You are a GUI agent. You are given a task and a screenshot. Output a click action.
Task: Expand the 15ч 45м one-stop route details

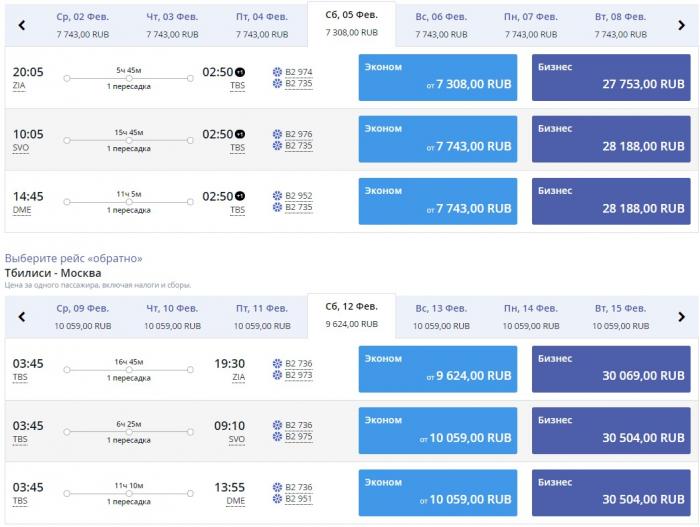click(129, 140)
